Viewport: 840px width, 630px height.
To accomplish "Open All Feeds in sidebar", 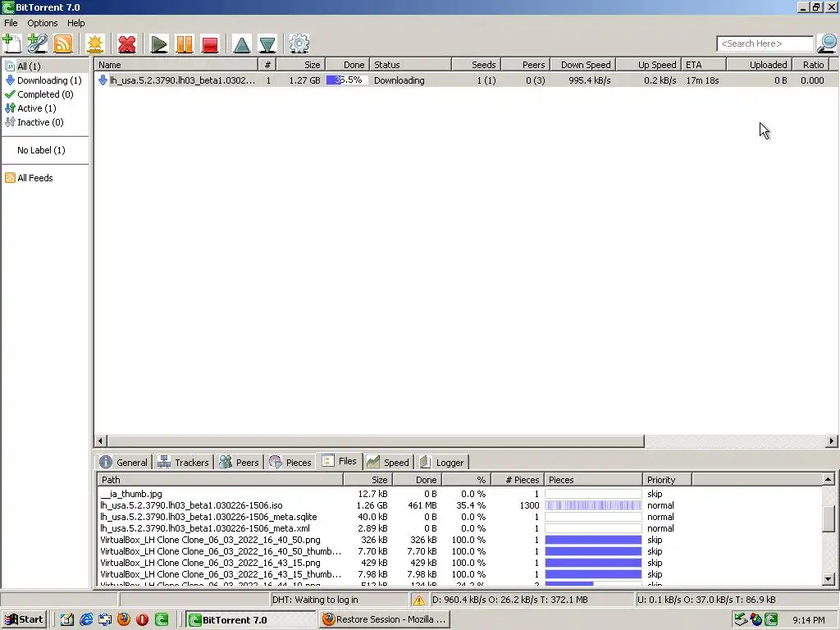I will [x=29, y=178].
